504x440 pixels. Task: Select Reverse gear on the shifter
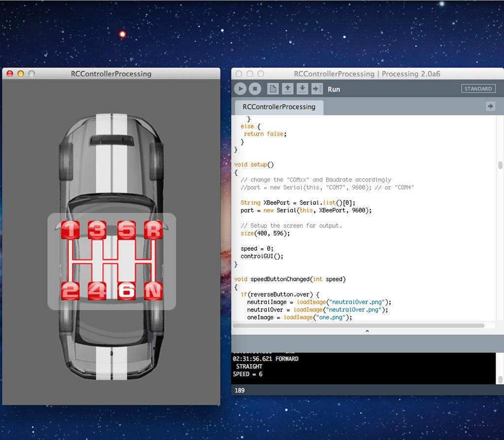153,230
